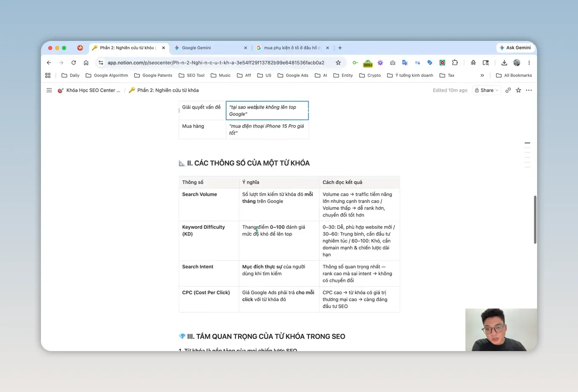The image size is (578, 392).
Task: Show hidden bookmarks with the double chevron
Action: (x=482, y=75)
